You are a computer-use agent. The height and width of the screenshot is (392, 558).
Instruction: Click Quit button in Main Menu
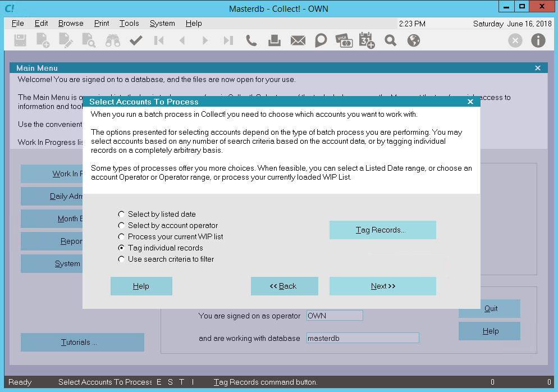point(491,309)
